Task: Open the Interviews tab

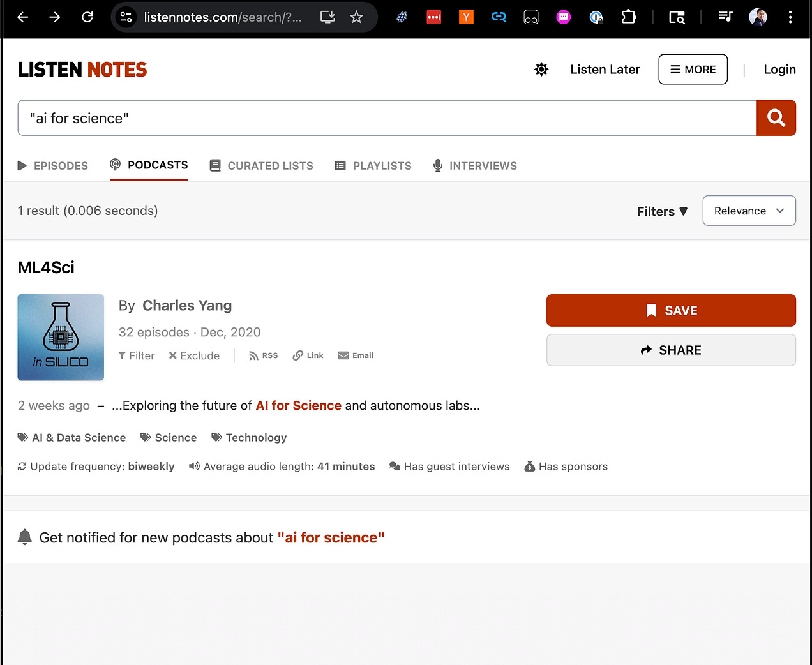Action: 474,165
